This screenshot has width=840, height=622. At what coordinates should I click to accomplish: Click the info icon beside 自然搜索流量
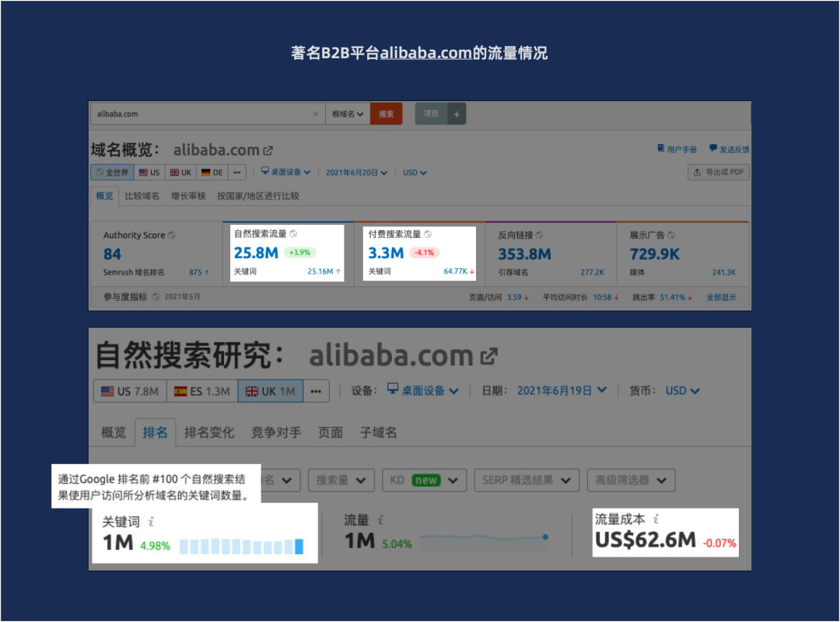[x=293, y=233]
